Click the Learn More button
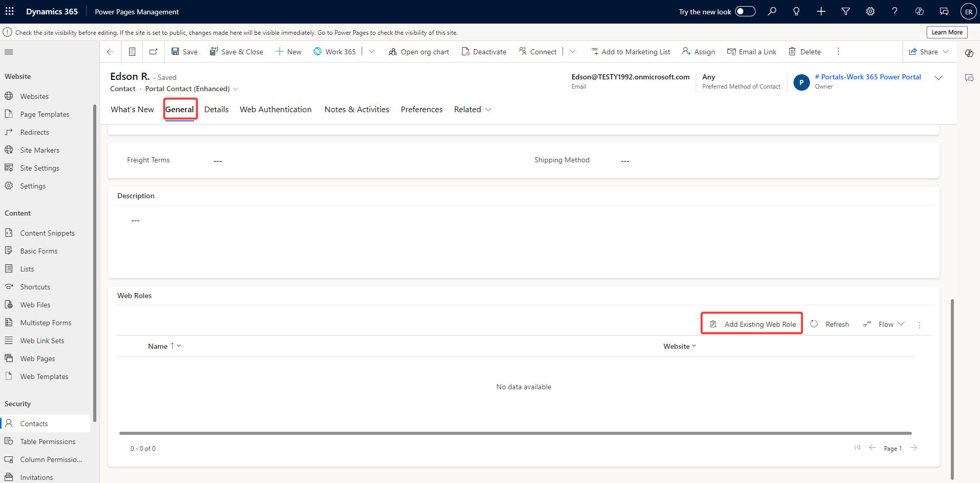The width and height of the screenshot is (980, 483). [947, 32]
